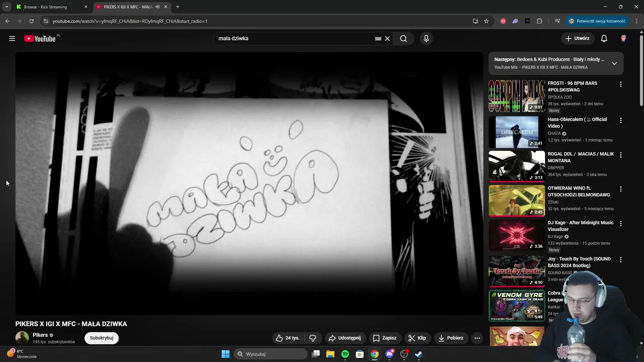The width and height of the screenshot is (644, 362).
Task: Start voice search with the microphone
Action: [x=426, y=39]
